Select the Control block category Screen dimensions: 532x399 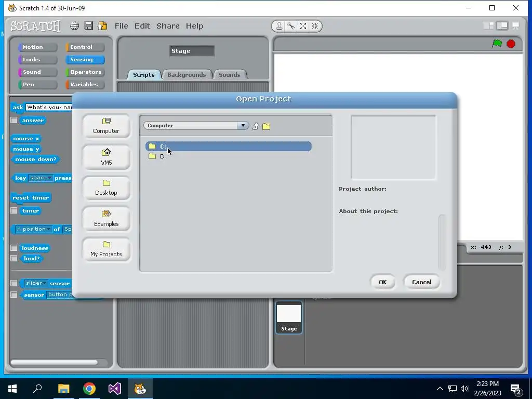85,47
